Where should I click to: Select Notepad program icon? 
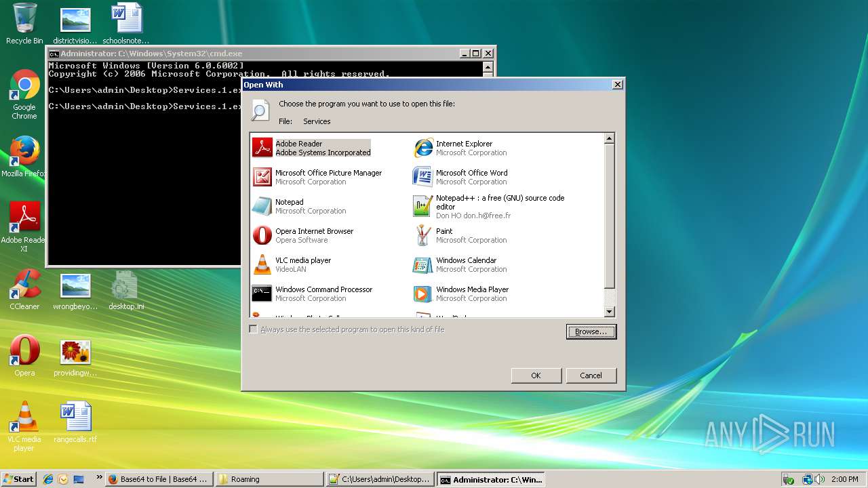(262, 206)
